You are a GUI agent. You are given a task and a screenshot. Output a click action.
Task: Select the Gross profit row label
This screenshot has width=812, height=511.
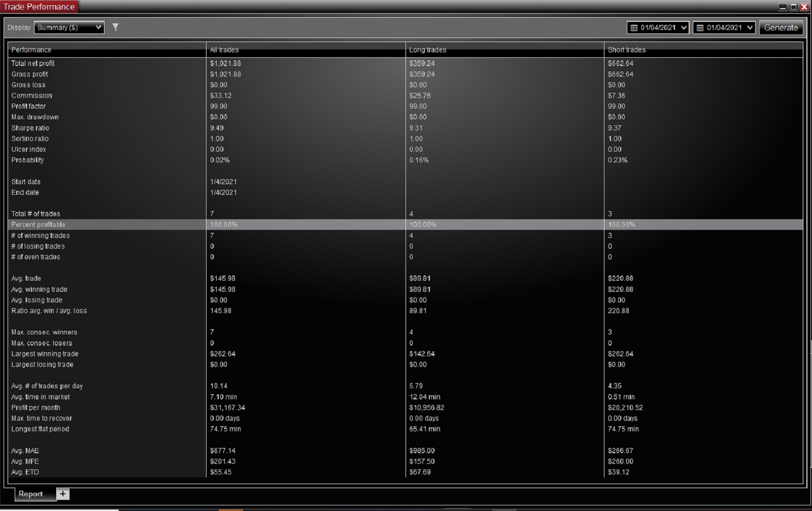(29, 74)
